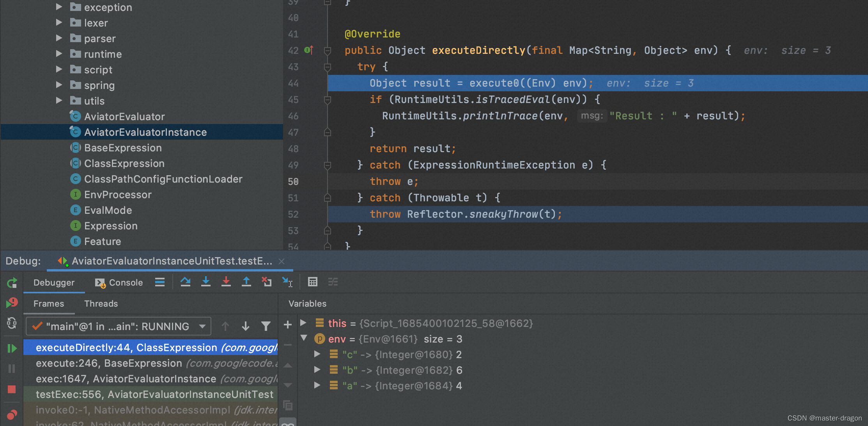This screenshot has height=426, width=868.
Task: Click the View Breakpoints icon
Action: coord(12,415)
